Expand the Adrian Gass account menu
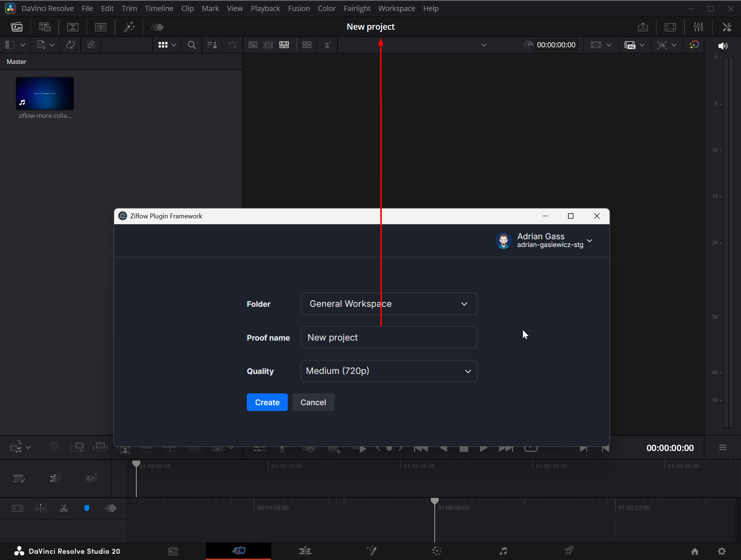741x560 pixels. [x=544, y=240]
